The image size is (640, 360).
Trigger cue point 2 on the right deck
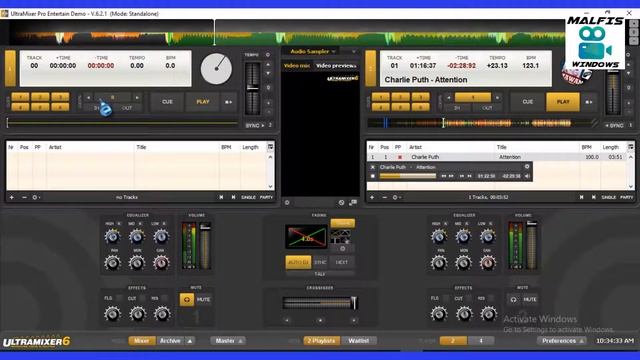tap(400, 97)
